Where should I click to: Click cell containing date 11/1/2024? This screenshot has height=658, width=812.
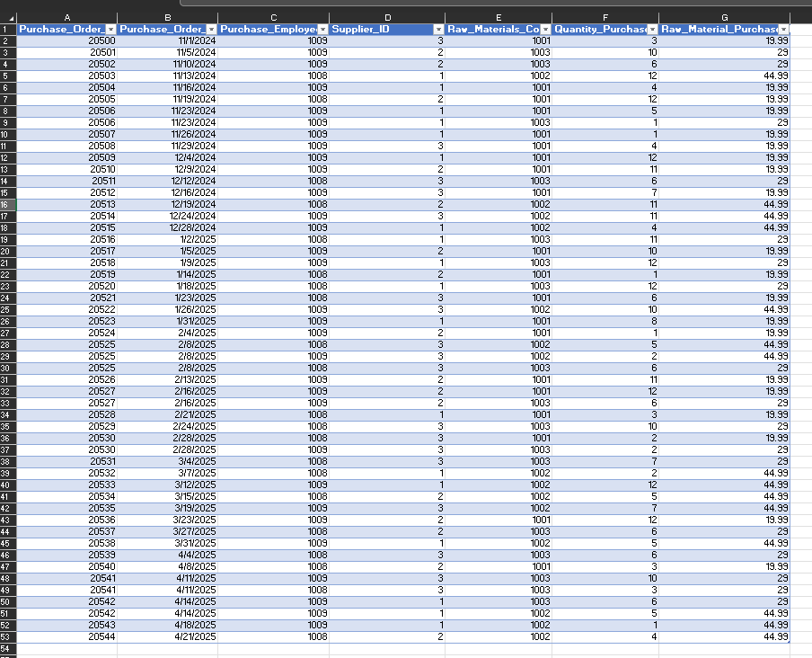coord(168,41)
